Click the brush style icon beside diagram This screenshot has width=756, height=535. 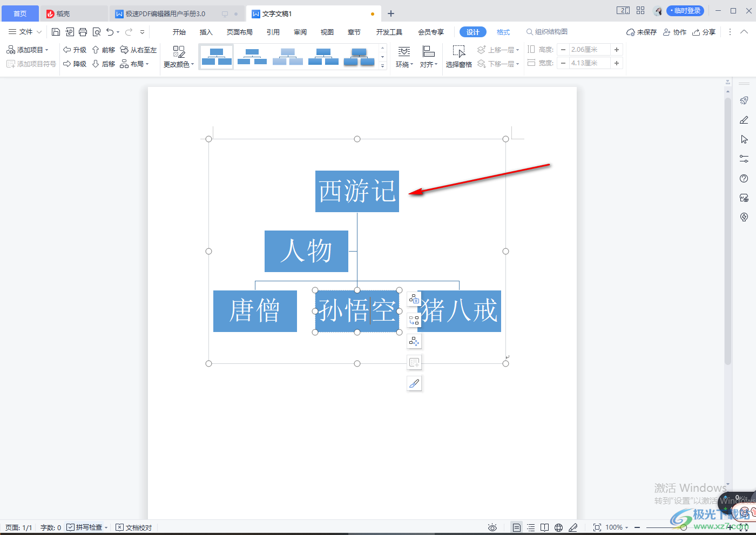pyautogui.click(x=414, y=383)
